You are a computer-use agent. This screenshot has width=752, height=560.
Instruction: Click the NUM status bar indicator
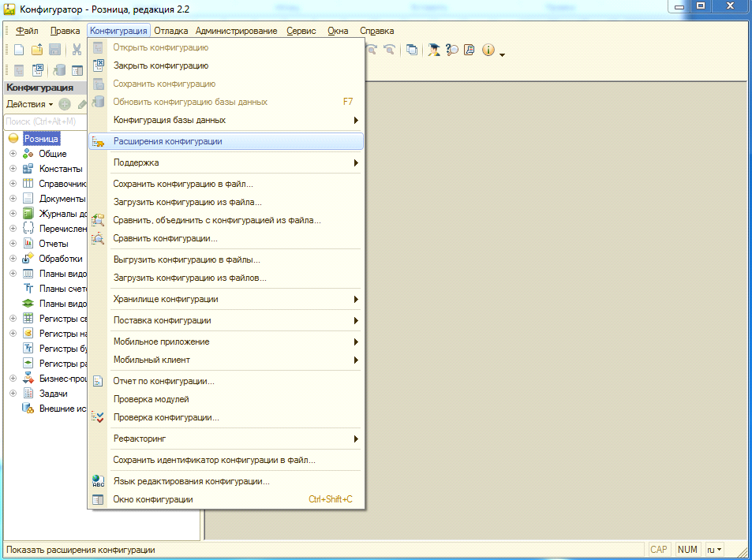(687, 550)
